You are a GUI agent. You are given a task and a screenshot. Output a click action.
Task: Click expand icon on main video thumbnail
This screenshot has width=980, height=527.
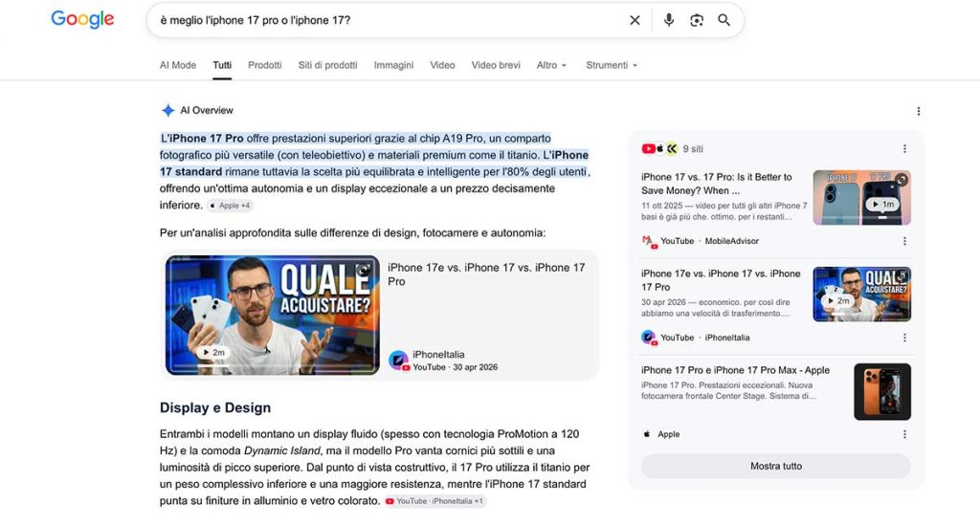pyautogui.click(x=363, y=270)
